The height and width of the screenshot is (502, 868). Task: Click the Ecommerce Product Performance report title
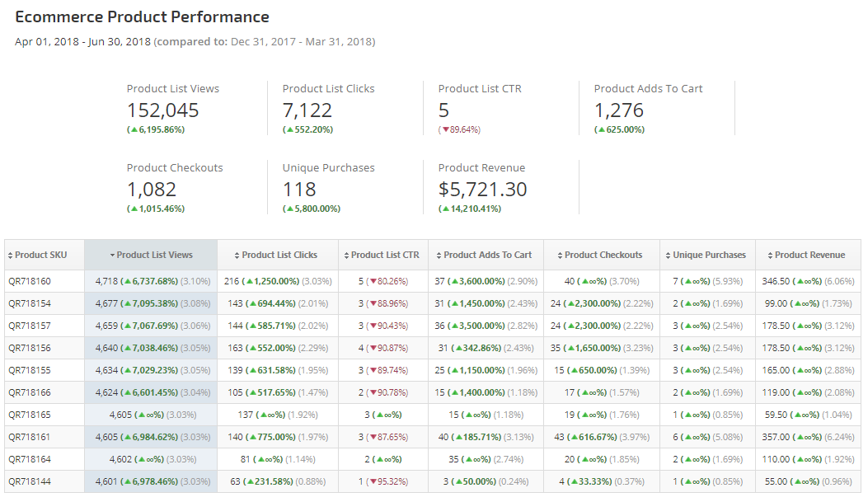142,17
